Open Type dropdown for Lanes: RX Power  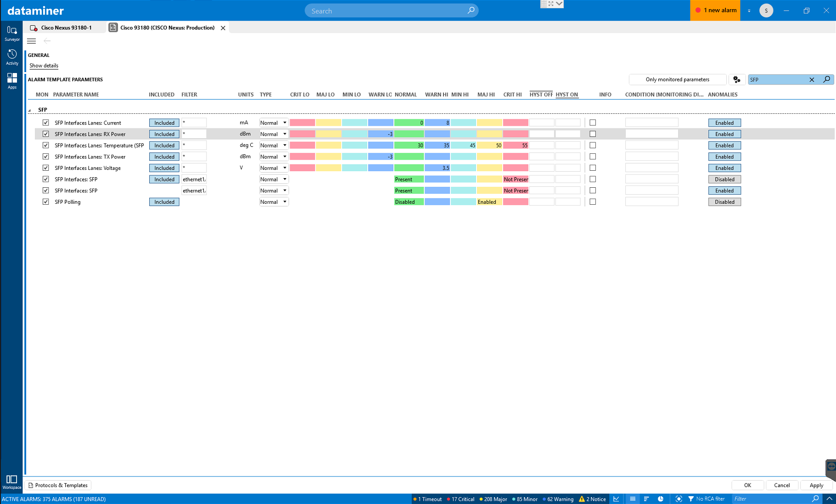(274, 134)
